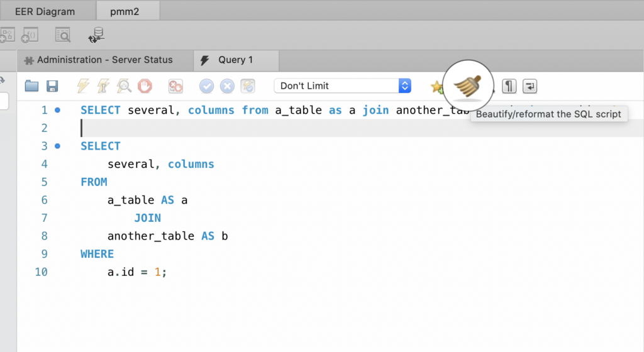Click 'SELECT' keyword on line 3
Viewport: 644px width, 352px height.
point(101,146)
